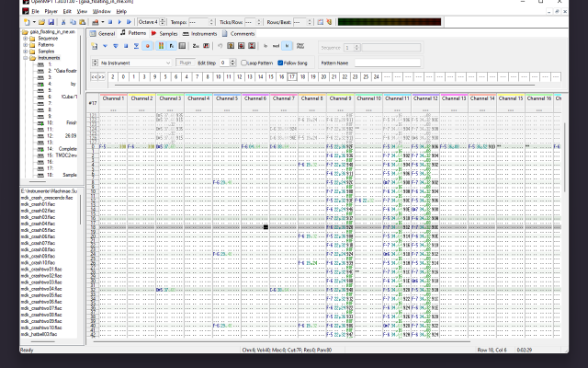Expand the Sequence tree folder
This screenshot has height=368, width=588.
pyautogui.click(x=26, y=39)
